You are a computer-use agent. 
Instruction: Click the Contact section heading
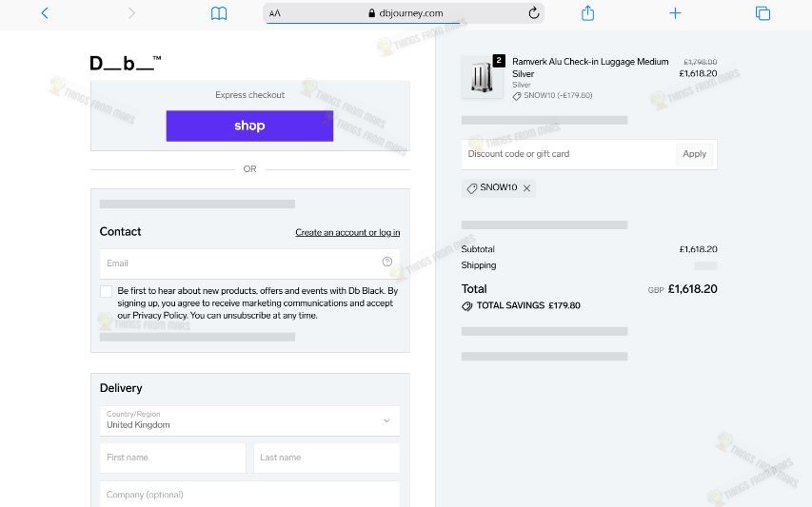[x=120, y=232]
